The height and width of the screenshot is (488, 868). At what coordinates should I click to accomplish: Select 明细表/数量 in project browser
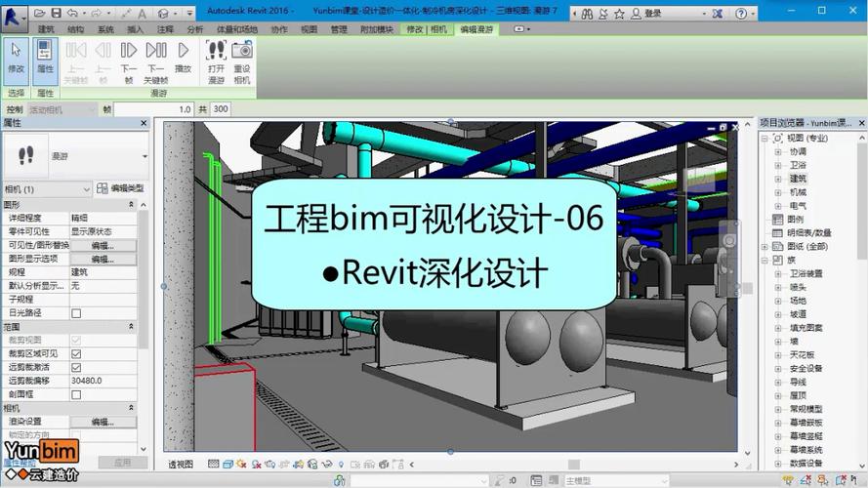[x=809, y=233]
